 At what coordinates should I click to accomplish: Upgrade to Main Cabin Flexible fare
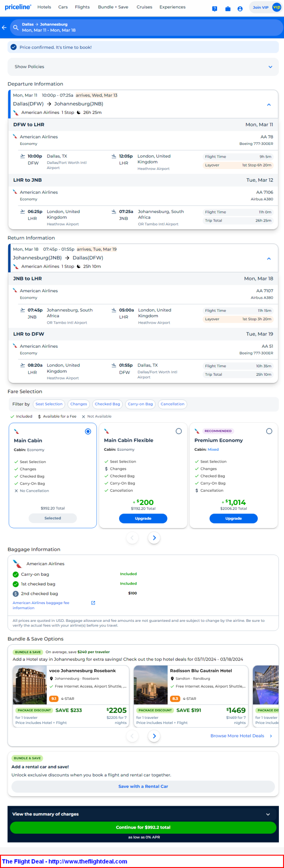pos(143,519)
